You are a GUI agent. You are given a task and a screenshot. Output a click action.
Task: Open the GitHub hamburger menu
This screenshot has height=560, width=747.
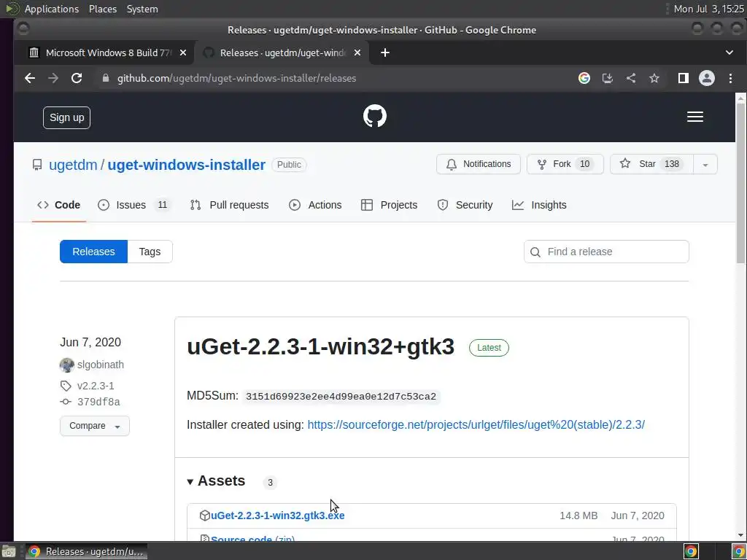(x=694, y=117)
